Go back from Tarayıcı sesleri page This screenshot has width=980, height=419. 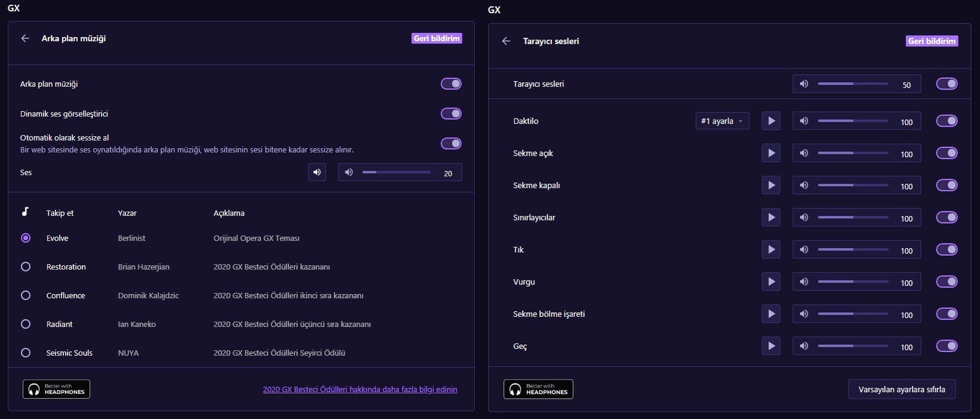tap(506, 41)
